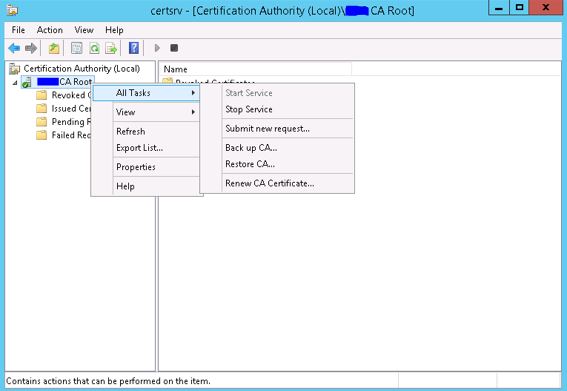
Task: Maximize the certsrv window
Action: (519, 7)
